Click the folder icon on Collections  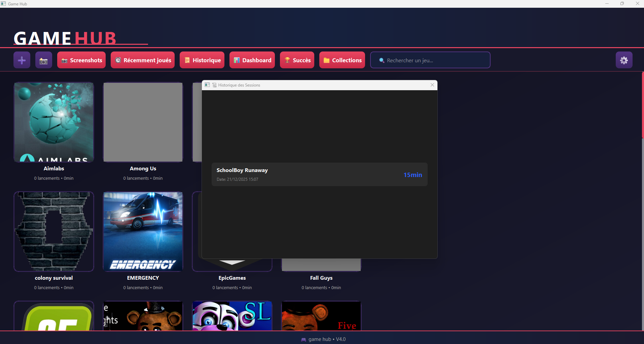(326, 60)
